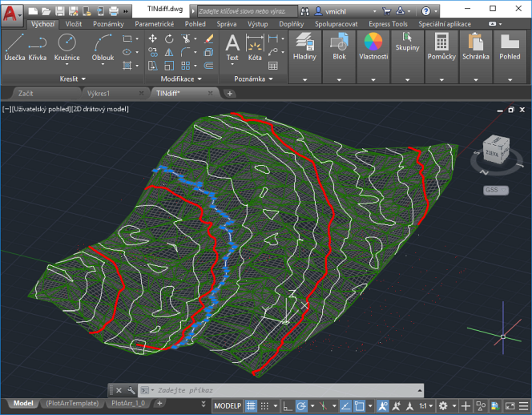Click the AutoCAD application menu logo

[x=10, y=13]
